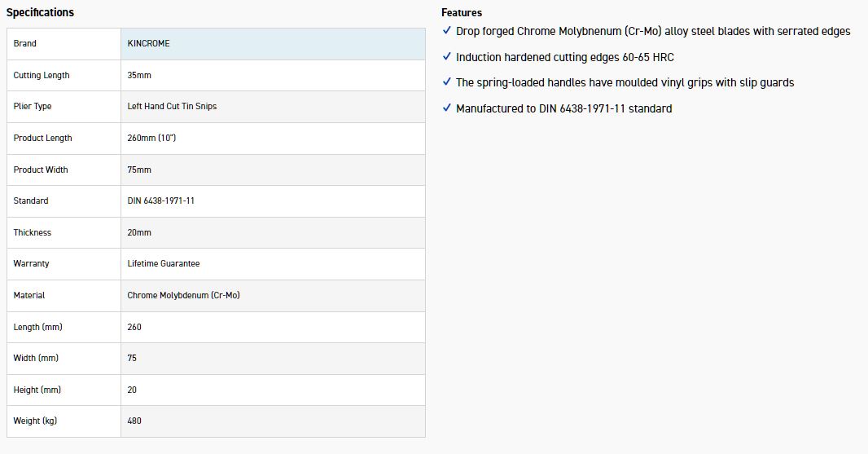Click the Thickness row label

point(33,232)
